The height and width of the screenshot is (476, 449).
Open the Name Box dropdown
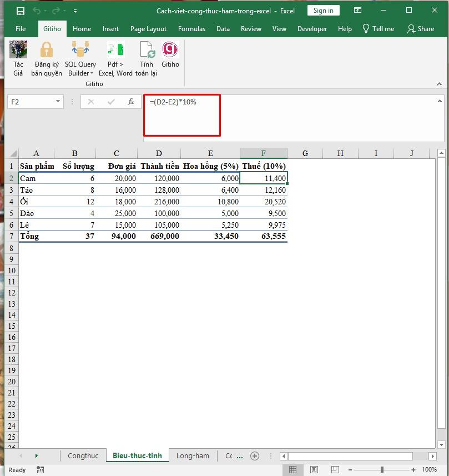(58, 102)
